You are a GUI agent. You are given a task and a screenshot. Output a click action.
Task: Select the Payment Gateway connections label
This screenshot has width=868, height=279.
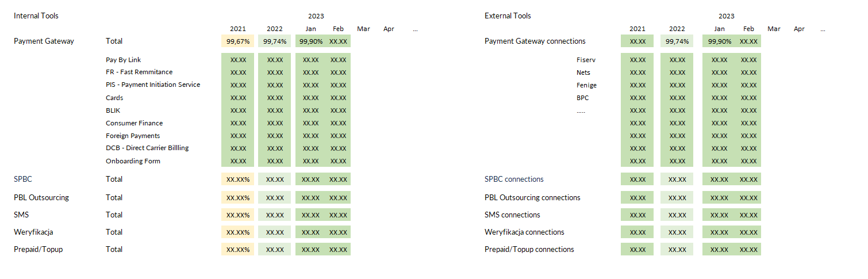pos(535,41)
